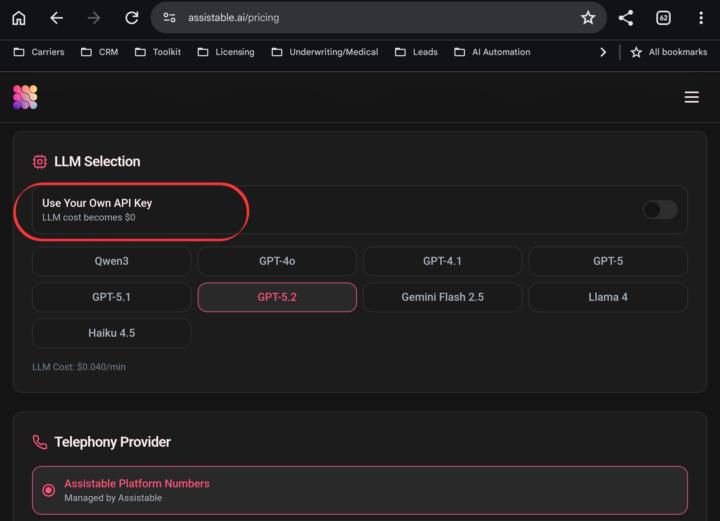Select the Assistable Platform Numbers radio
The height and width of the screenshot is (521, 720).
coord(48,490)
